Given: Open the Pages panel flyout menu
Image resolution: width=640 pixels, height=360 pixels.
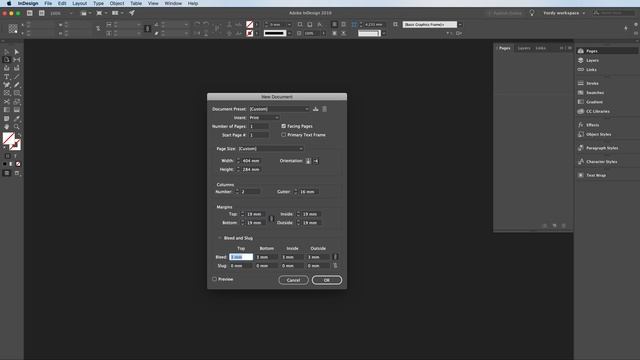Looking at the screenshot, I should pos(570,48).
